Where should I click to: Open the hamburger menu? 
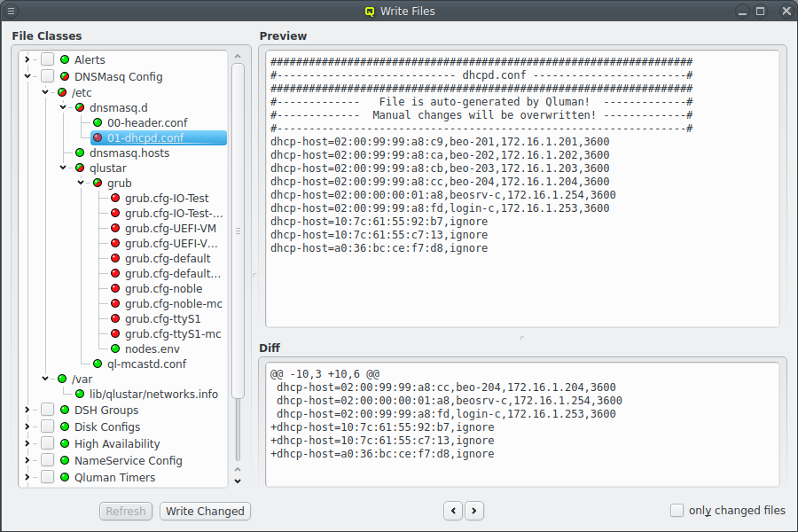point(12,11)
